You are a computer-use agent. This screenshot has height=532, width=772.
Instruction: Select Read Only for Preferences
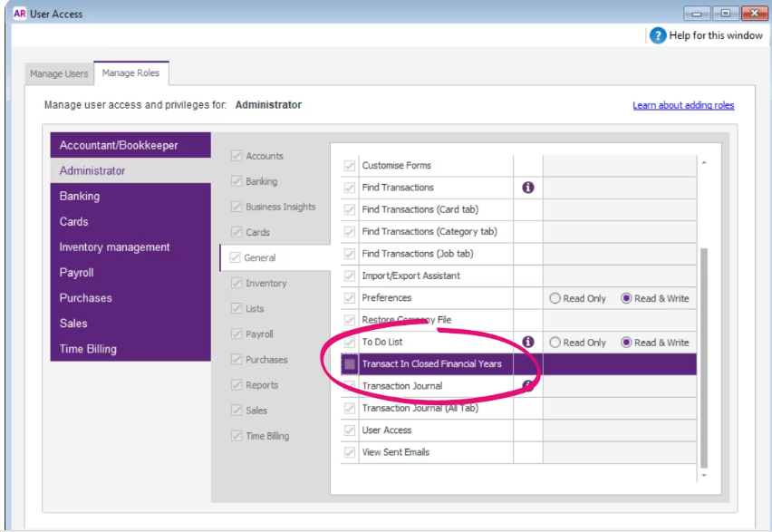click(x=555, y=298)
